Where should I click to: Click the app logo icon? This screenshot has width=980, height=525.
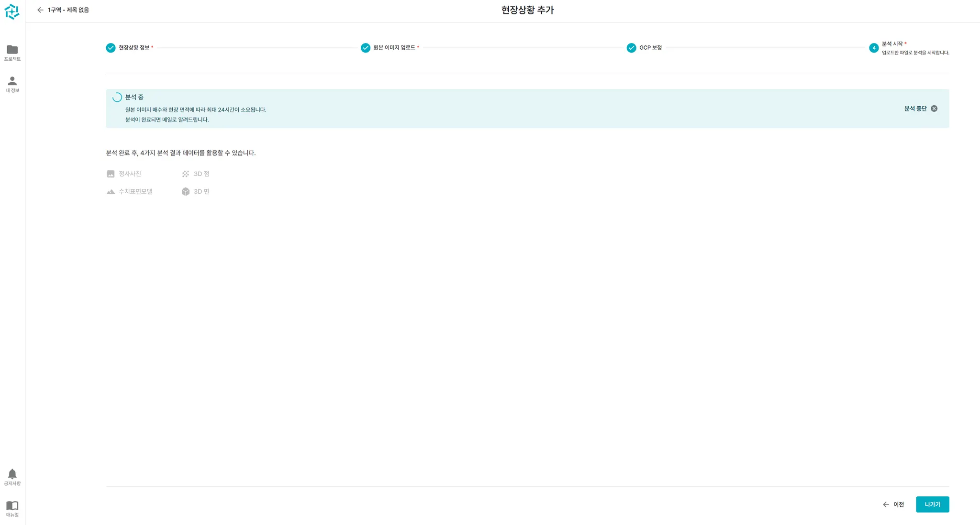point(12,11)
